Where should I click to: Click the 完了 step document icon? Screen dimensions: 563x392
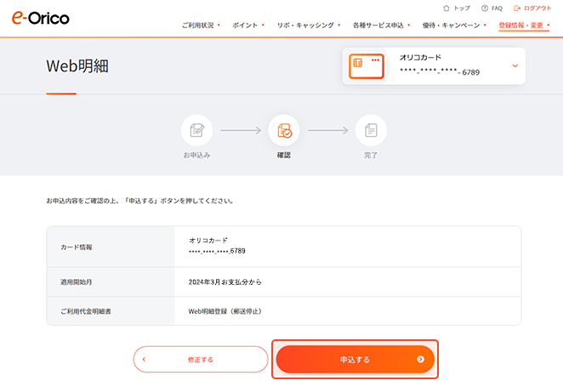[371, 130]
